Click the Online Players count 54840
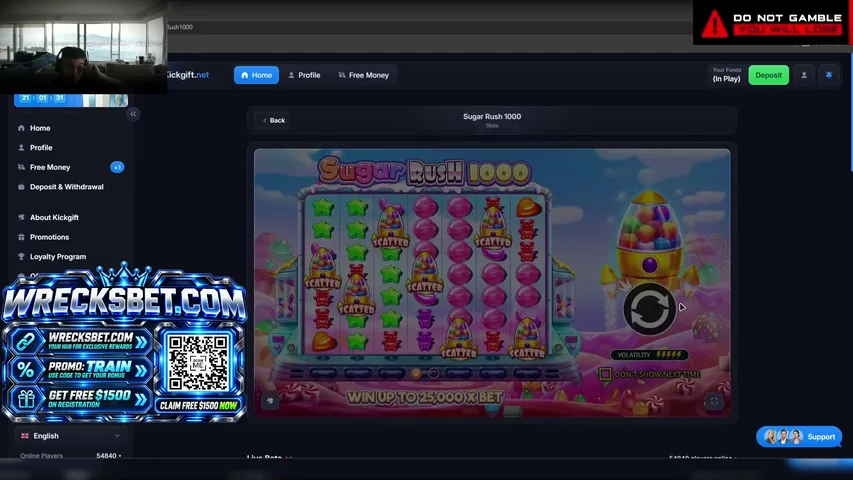The image size is (853, 480). tap(109, 456)
